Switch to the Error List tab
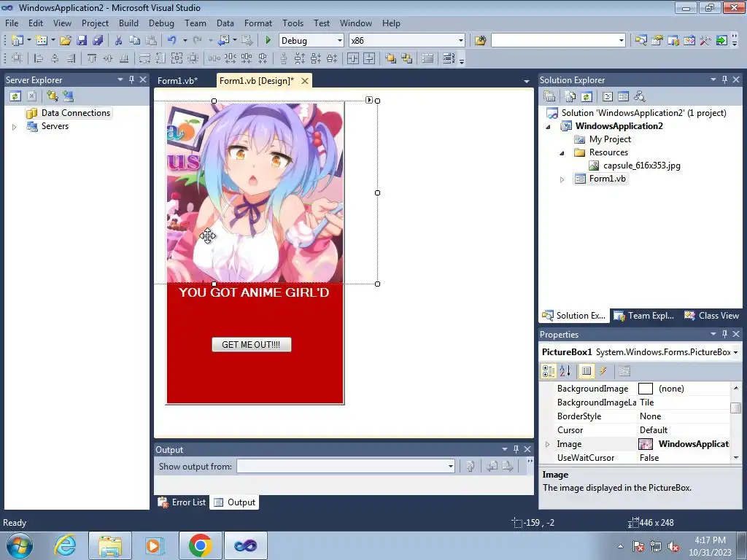The image size is (747, 560). click(x=182, y=502)
